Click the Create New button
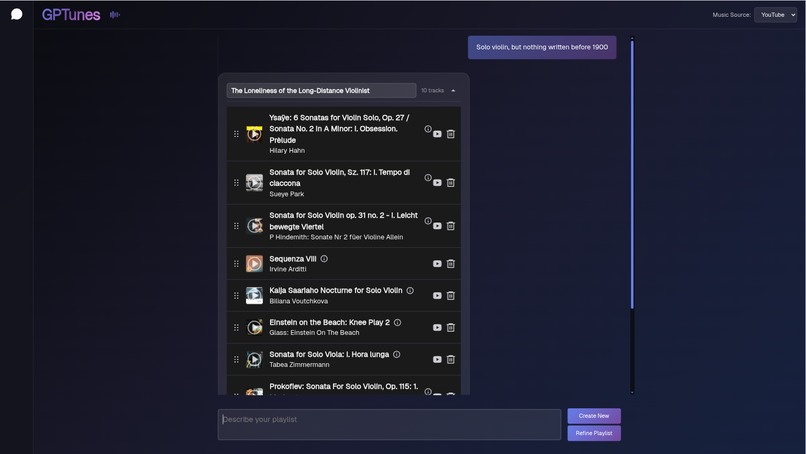The height and width of the screenshot is (454, 806). tap(594, 416)
